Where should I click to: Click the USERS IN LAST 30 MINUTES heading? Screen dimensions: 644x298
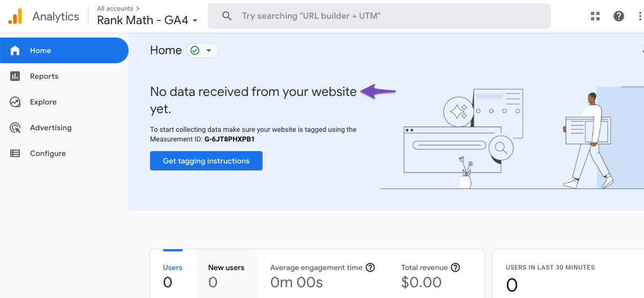tap(550, 267)
